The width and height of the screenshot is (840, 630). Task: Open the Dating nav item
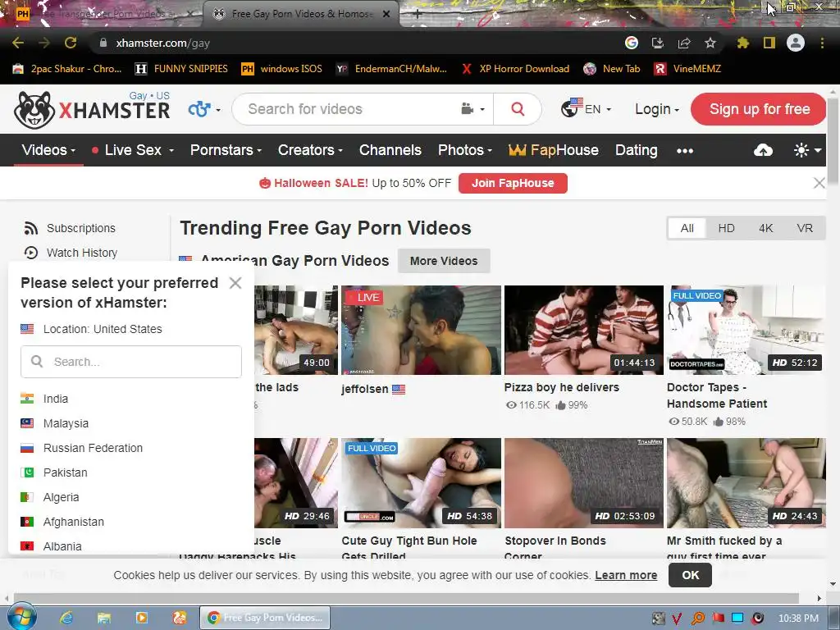pyautogui.click(x=636, y=150)
